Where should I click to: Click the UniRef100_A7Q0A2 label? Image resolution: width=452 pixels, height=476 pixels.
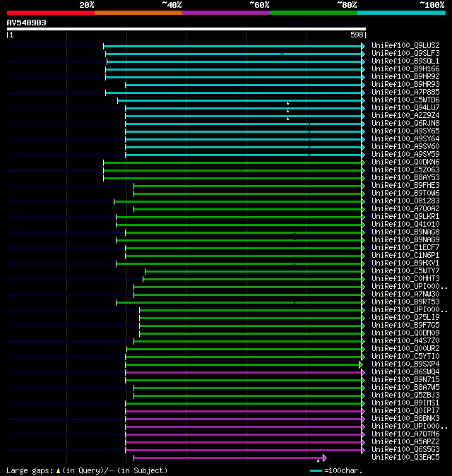(405, 209)
